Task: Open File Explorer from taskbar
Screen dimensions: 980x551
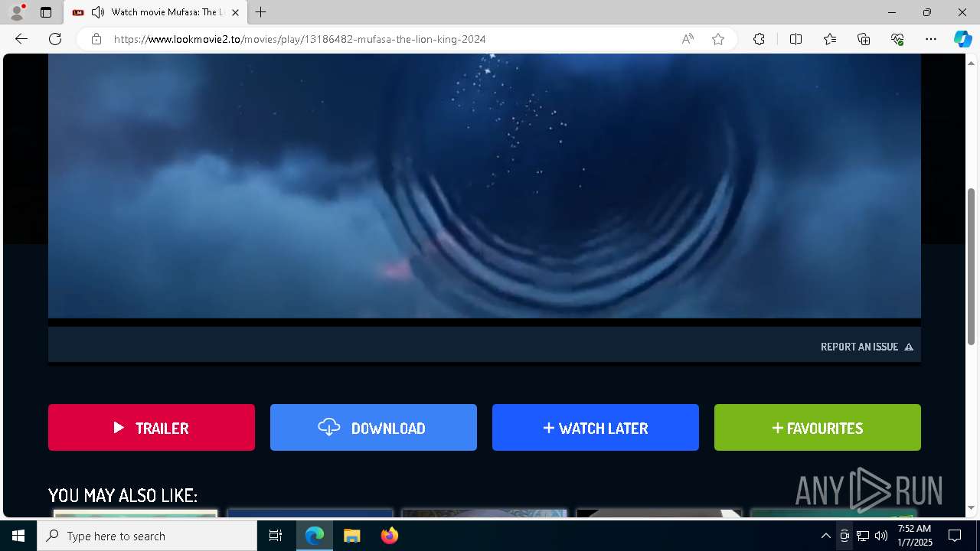Action: 351,536
